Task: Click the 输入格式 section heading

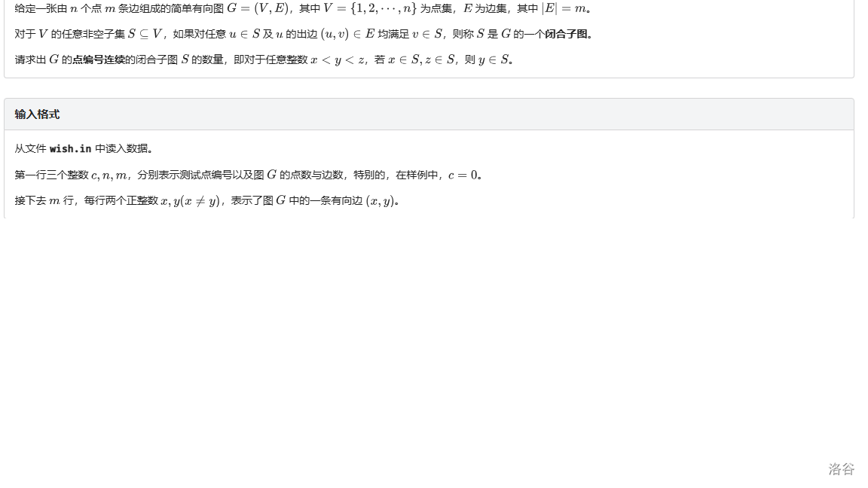Action: point(37,114)
